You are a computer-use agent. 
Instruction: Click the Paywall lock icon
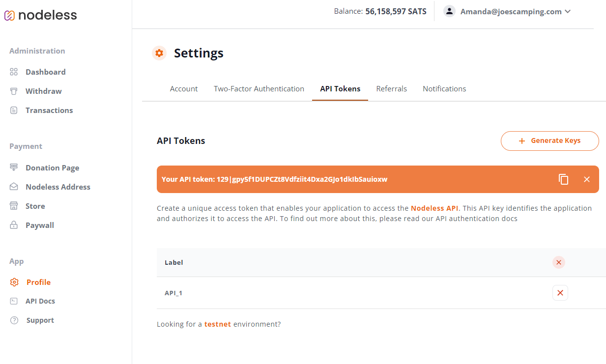14,225
